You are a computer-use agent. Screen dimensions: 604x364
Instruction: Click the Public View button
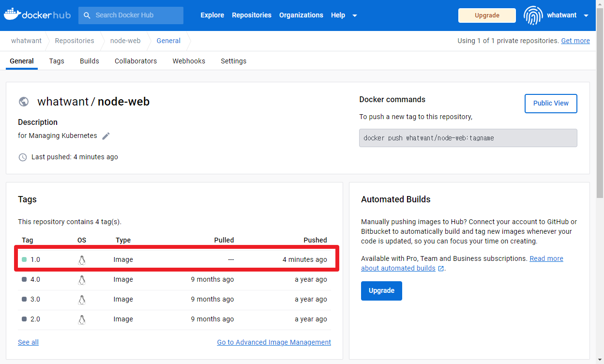pyautogui.click(x=551, y=103)
